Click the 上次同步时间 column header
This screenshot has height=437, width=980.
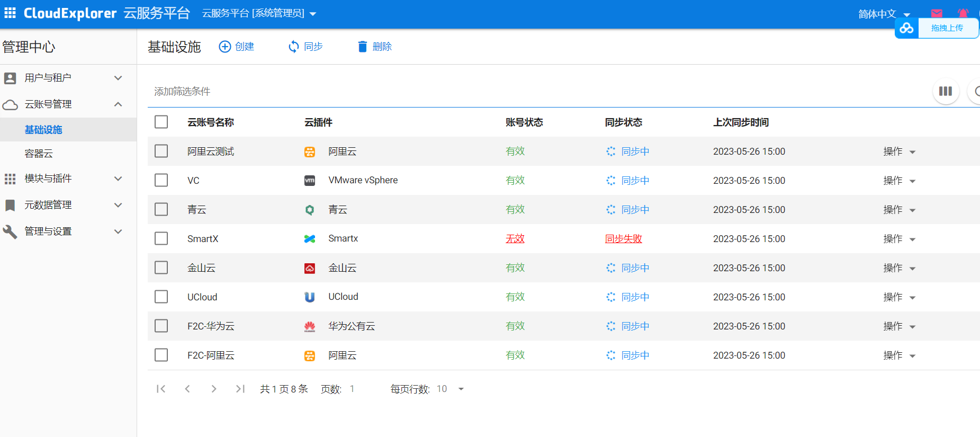(741, 122)
